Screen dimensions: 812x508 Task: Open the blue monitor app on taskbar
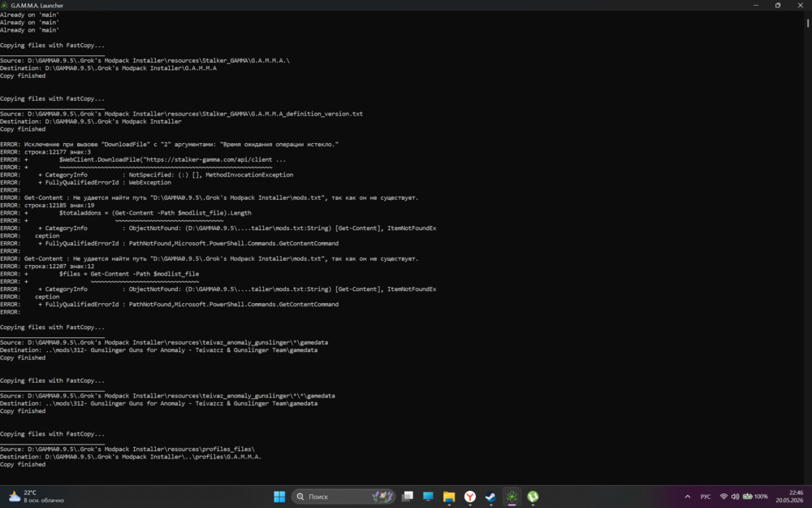click(428, 497)
